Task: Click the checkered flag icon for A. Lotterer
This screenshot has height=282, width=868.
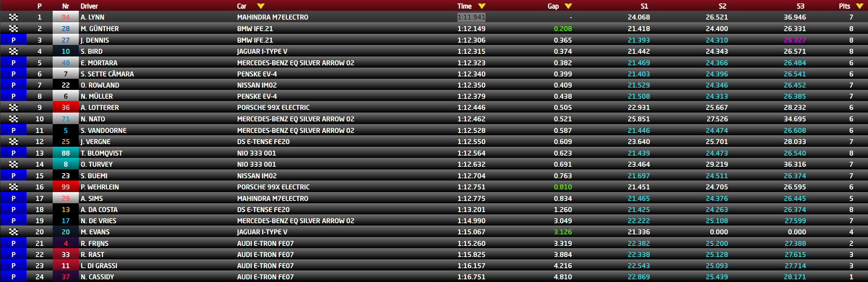Action: pos(13,108)
